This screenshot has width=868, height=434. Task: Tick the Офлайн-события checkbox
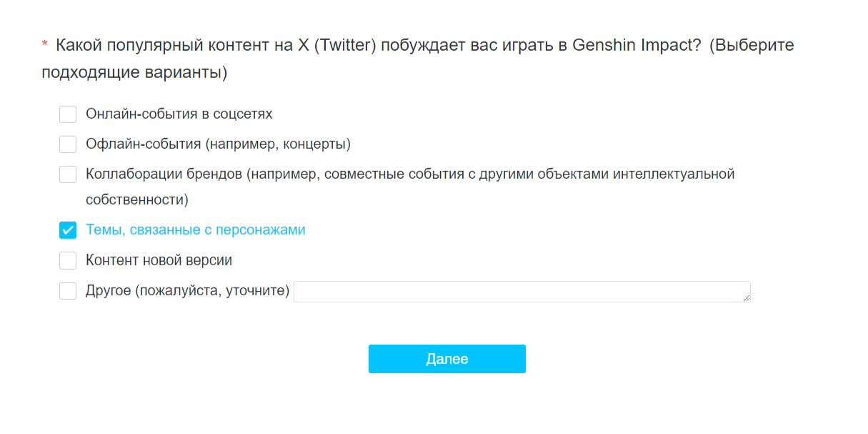pos(68,144)
